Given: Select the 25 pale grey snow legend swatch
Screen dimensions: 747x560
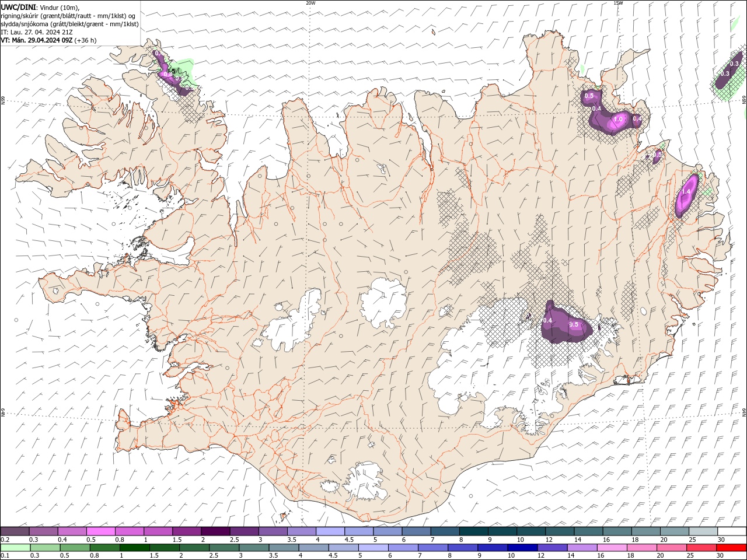Looking at the screenshot, I should click(703, 531).
